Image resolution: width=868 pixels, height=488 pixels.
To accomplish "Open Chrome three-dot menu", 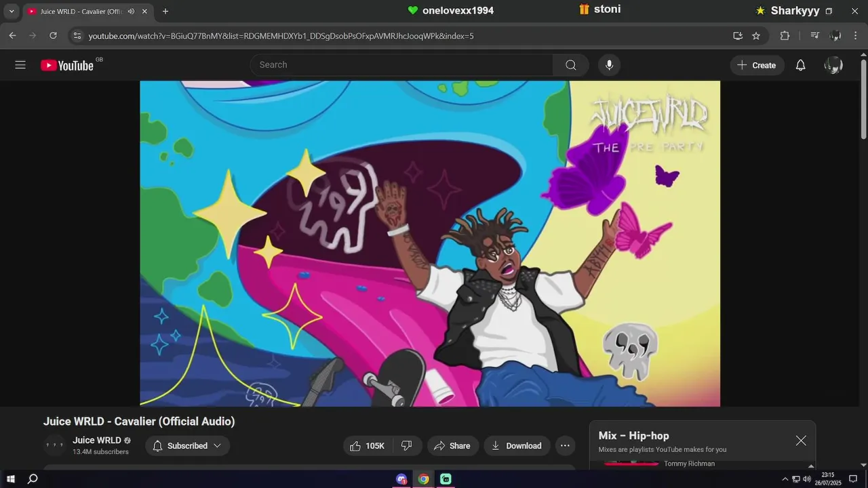I will 856,36.
